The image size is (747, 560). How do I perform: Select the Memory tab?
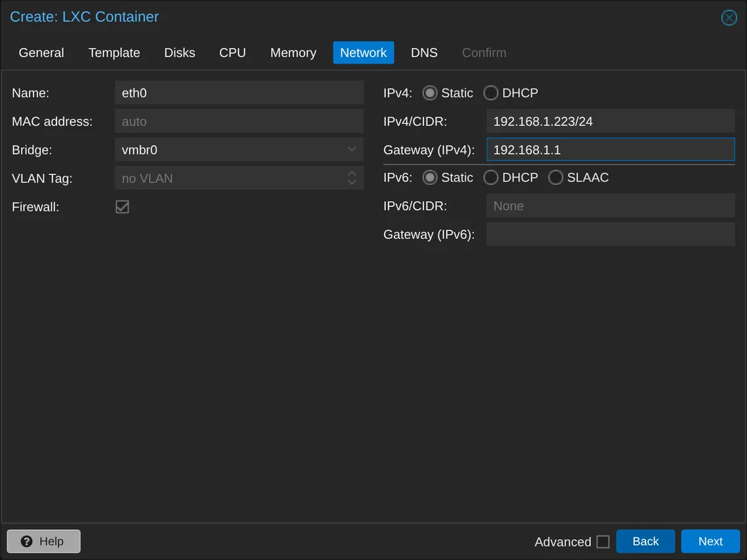(x=293, y=52)
